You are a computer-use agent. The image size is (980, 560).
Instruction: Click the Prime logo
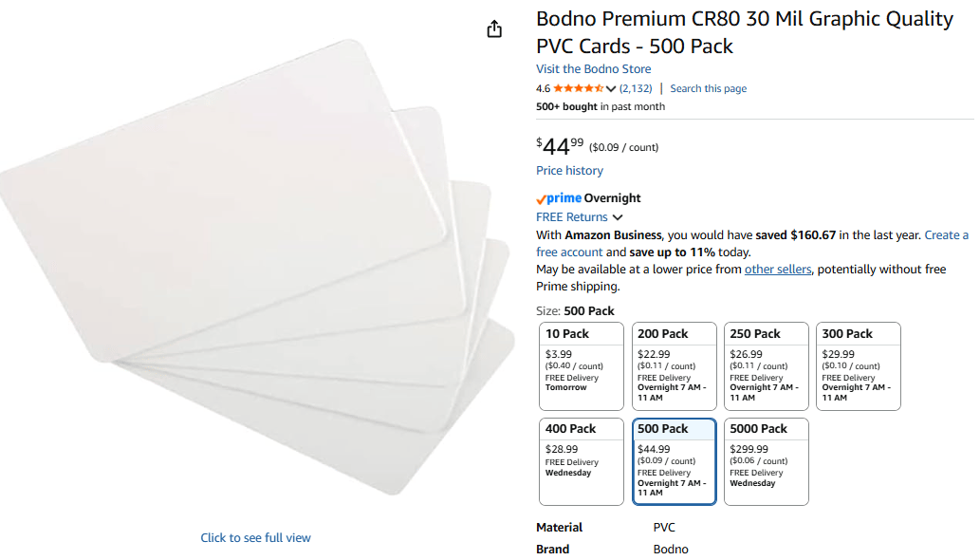[x=559, y=198]
